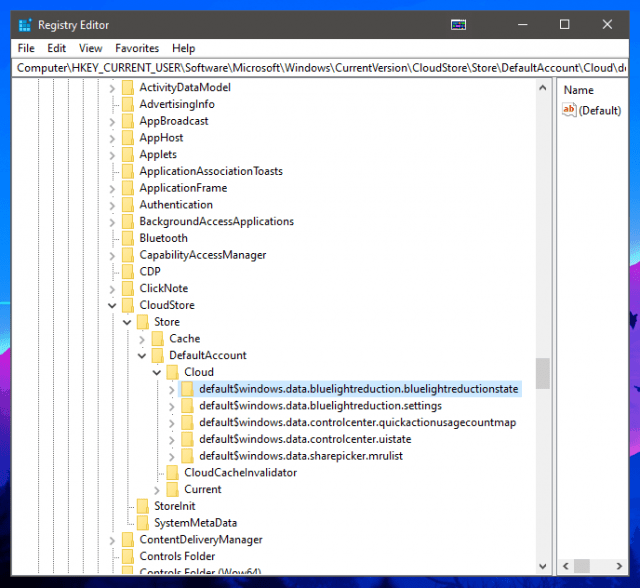
Task: Click the ActivityDataModel folder icon
Action: click(x=128, y=87)
